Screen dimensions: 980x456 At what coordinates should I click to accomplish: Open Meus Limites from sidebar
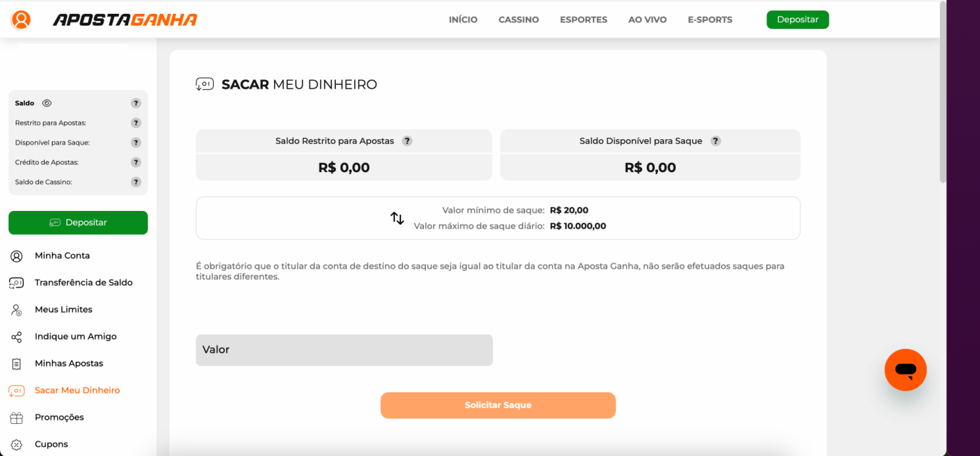coord(63,309)
